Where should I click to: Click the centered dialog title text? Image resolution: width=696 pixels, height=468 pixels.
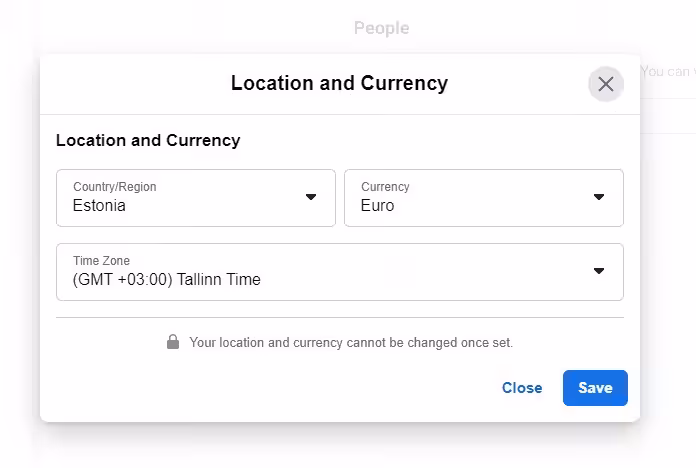[339, 83]
